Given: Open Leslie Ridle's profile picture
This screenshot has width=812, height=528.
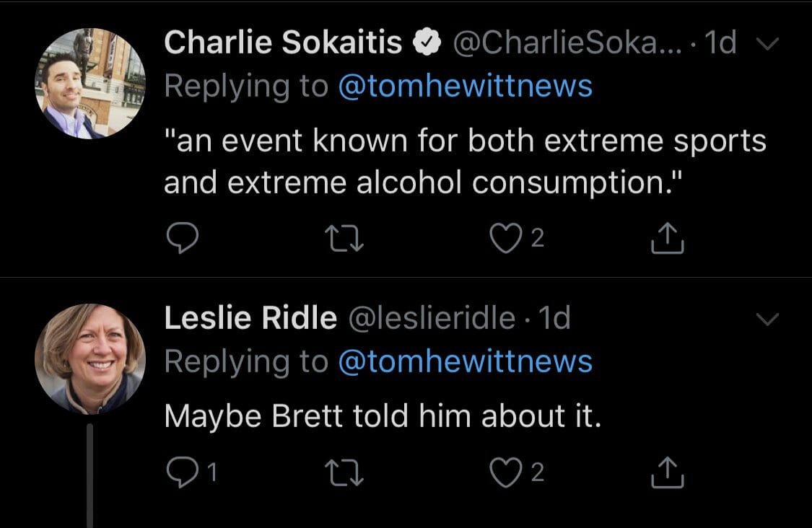Looking at the screenshot, I should 90,358.
